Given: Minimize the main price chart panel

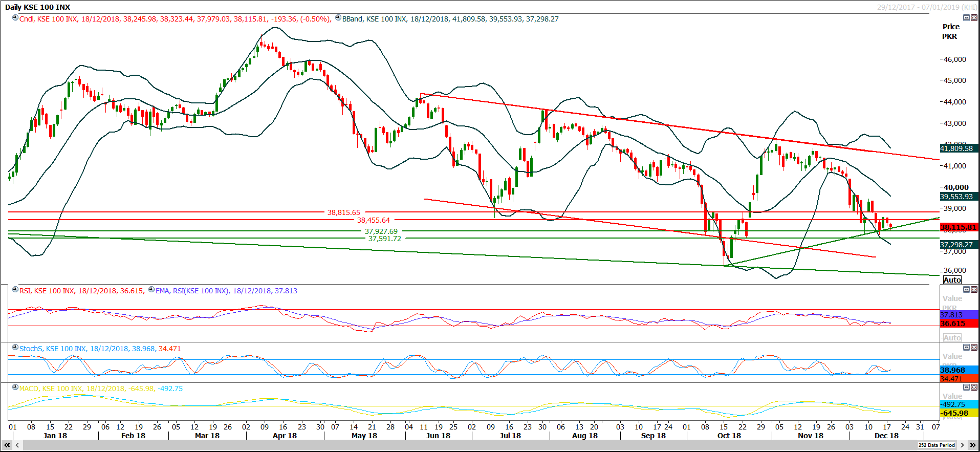Looking at the screenshot, I should pyautogui.click(x=966, y=18).
